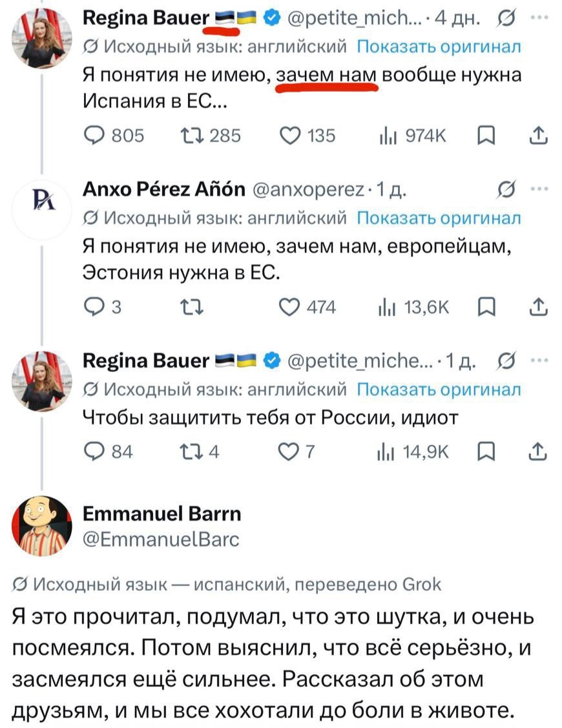Click Grok translation icon on first tweet

506,19
